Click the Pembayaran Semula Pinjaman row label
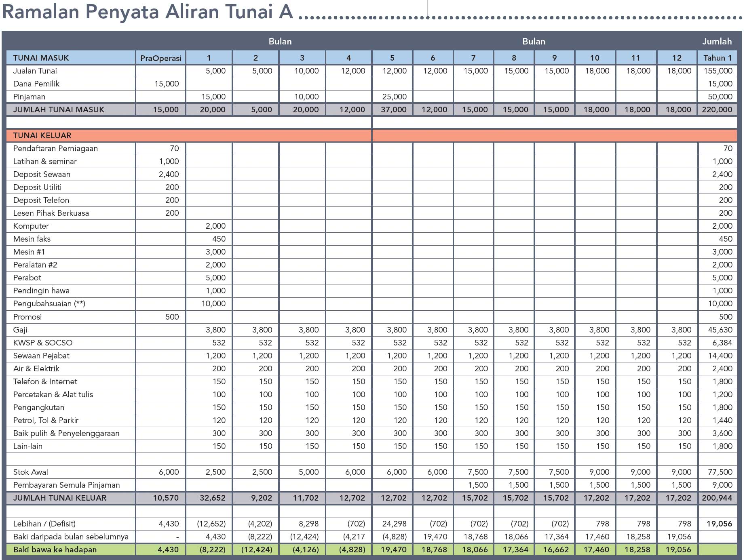The image size is (745, 560). pos(67,485)
